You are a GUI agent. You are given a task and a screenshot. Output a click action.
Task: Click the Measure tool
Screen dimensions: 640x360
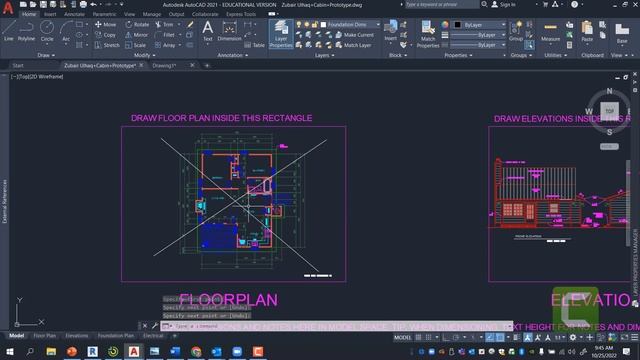[x=550, y=32]
